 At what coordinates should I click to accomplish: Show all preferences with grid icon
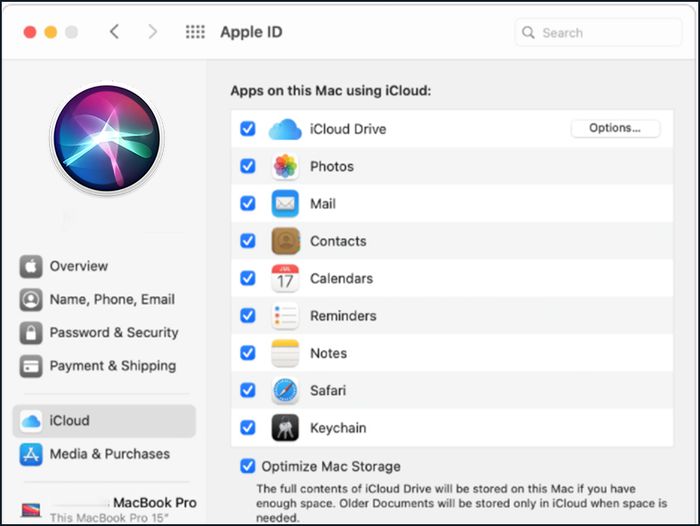coord(195,32)
